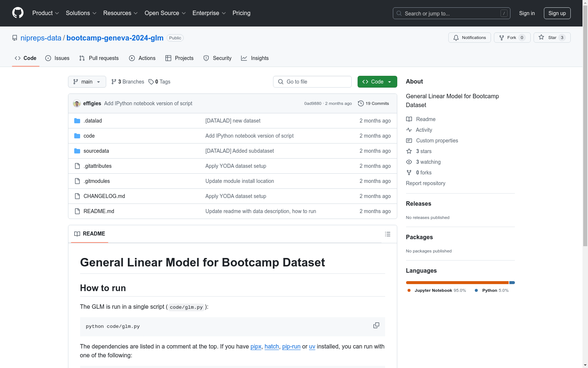Click the Sign up button
The width and height of the screenshot is (588, 368).
pyautogui.click(x=557, y=13)
